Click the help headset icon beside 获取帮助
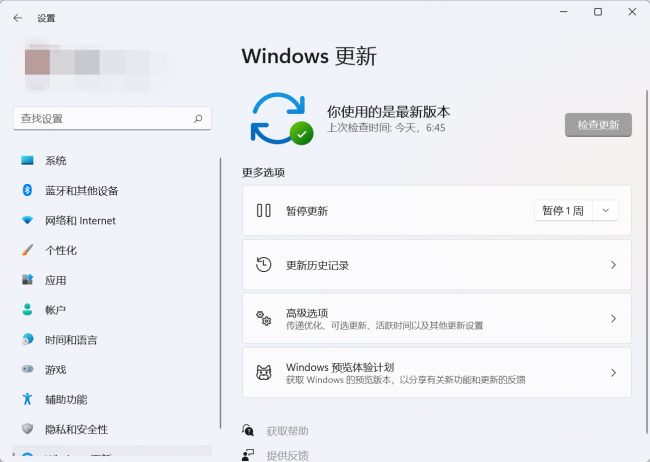 click(x=248, y=430)
